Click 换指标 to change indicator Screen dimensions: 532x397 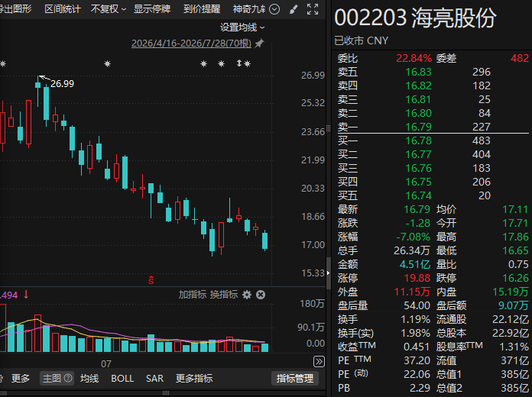[x=224, y=295]
